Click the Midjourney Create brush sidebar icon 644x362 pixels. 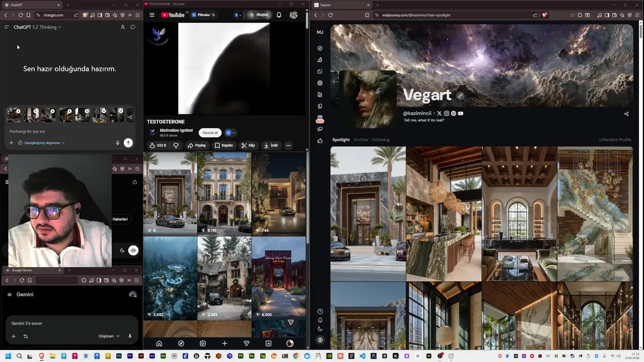pos(320,60)
